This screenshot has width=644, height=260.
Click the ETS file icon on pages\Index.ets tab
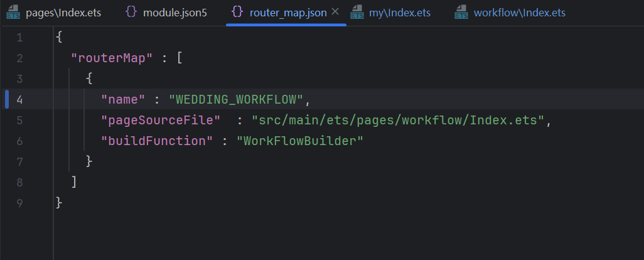[x=13, y=13]
